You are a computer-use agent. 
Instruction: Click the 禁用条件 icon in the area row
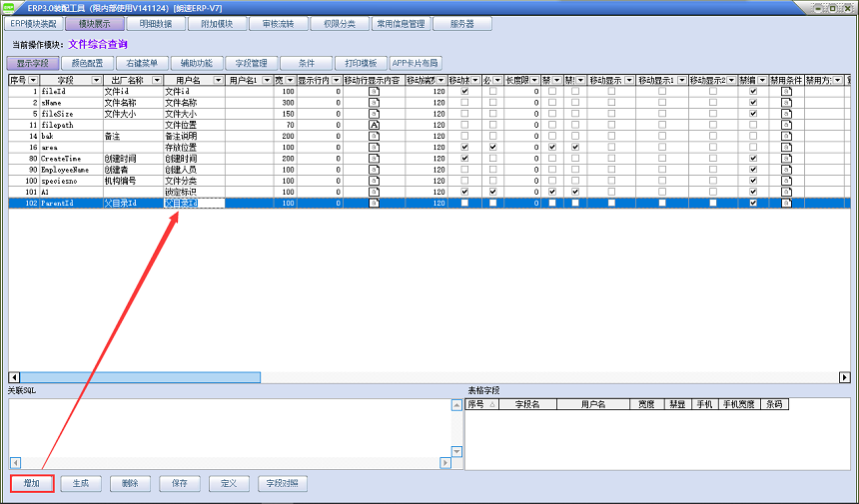(786, 147)
